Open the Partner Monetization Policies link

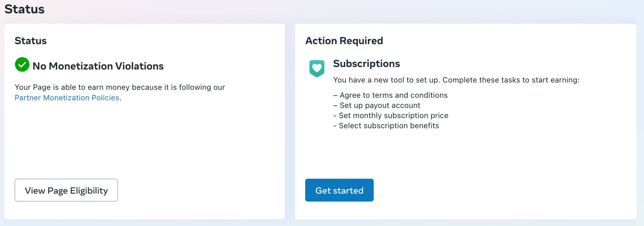67,98
